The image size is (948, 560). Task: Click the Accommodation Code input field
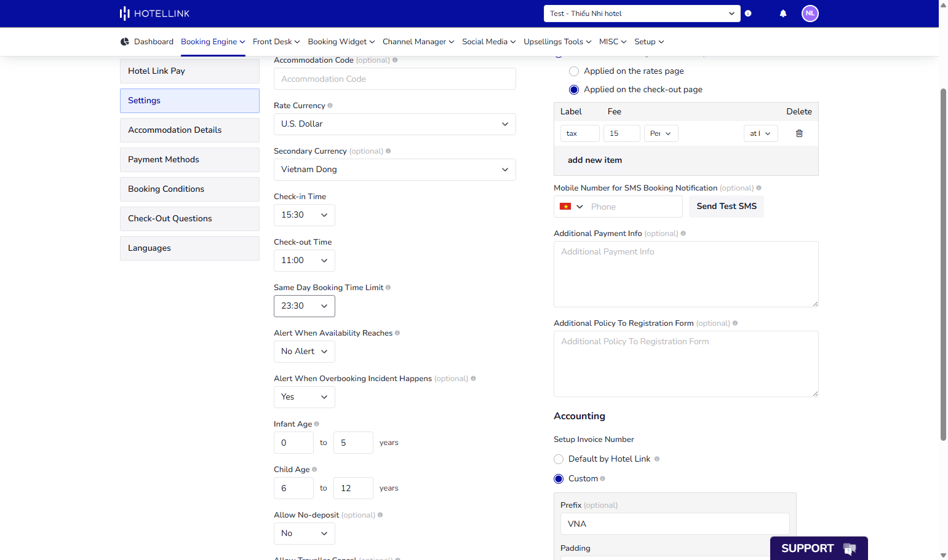[395, 79]
